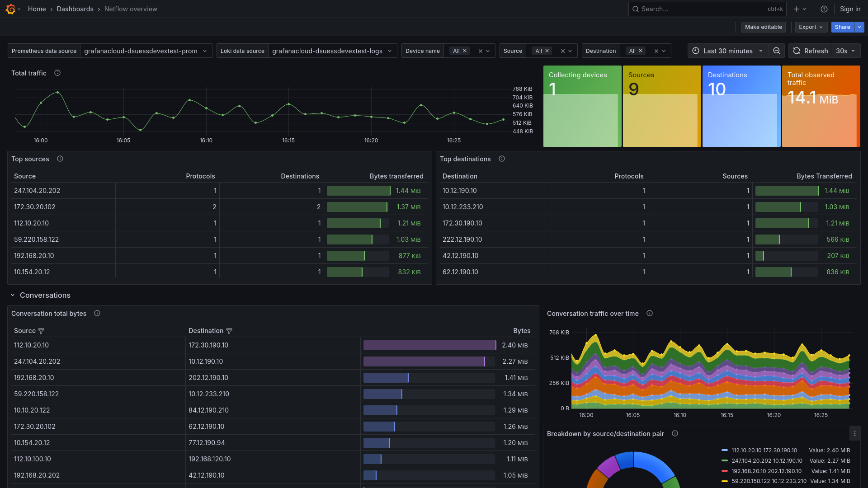868x488 pixels.
Task: Click the Grafana logo icon
Action: tap(10, 9)
